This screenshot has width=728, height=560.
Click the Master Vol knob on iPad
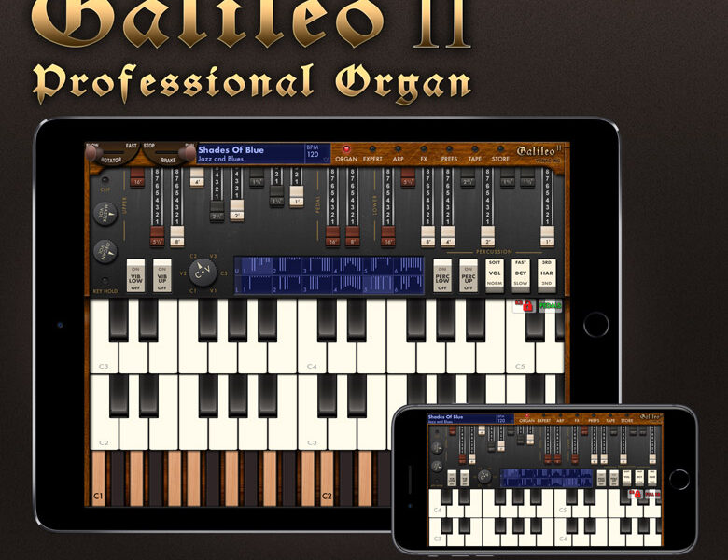(x=105, y=214)
